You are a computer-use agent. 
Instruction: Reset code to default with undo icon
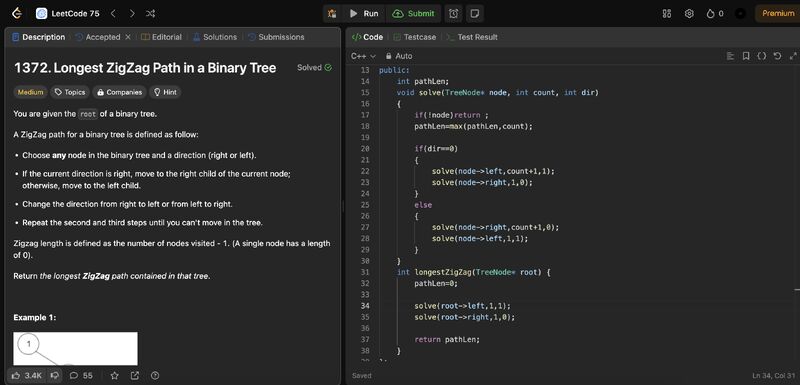pyautogui.click(x=777, y=56)
